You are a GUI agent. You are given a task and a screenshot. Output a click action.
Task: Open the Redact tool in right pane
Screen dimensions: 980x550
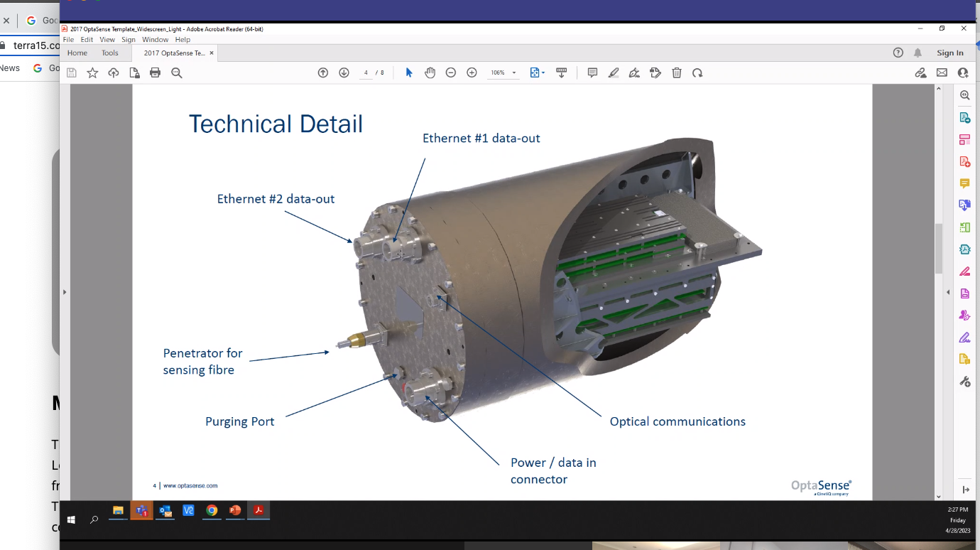(x=964, y=271)
